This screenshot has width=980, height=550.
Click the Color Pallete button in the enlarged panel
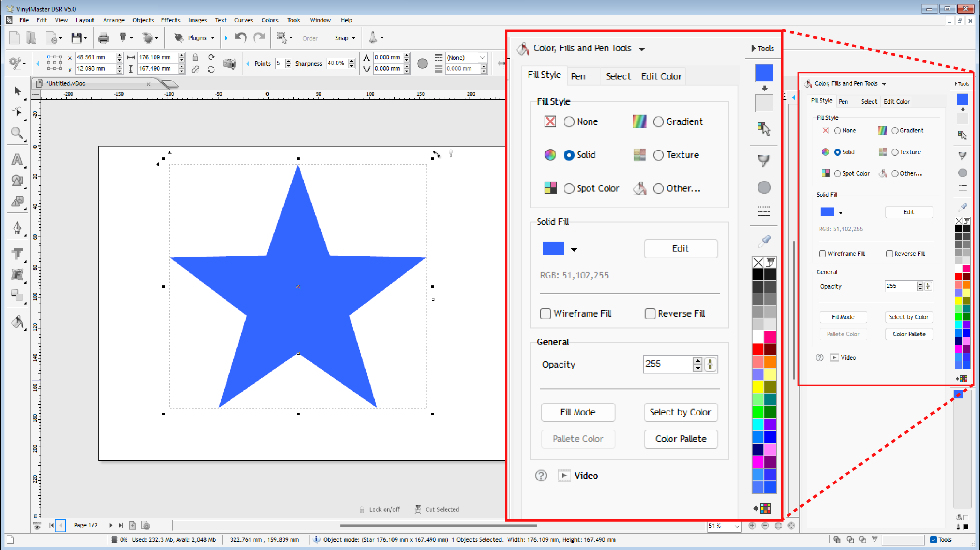tap(681, 439)
